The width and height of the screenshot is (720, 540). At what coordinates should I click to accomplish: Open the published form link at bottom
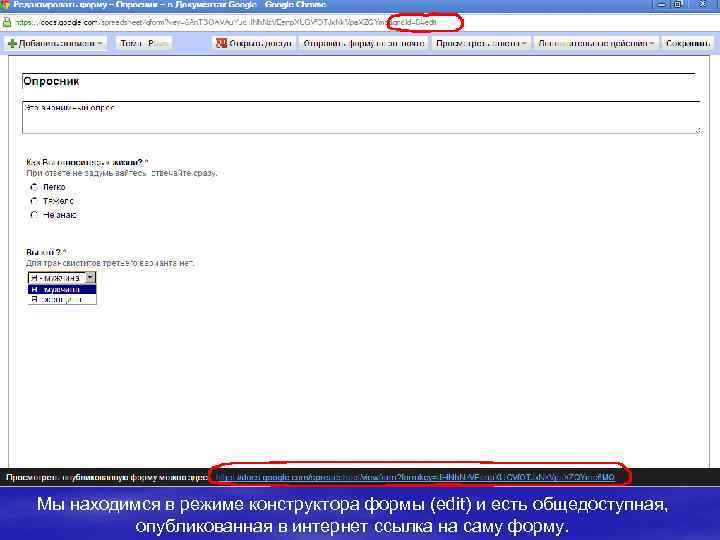[x=415, y=478]
